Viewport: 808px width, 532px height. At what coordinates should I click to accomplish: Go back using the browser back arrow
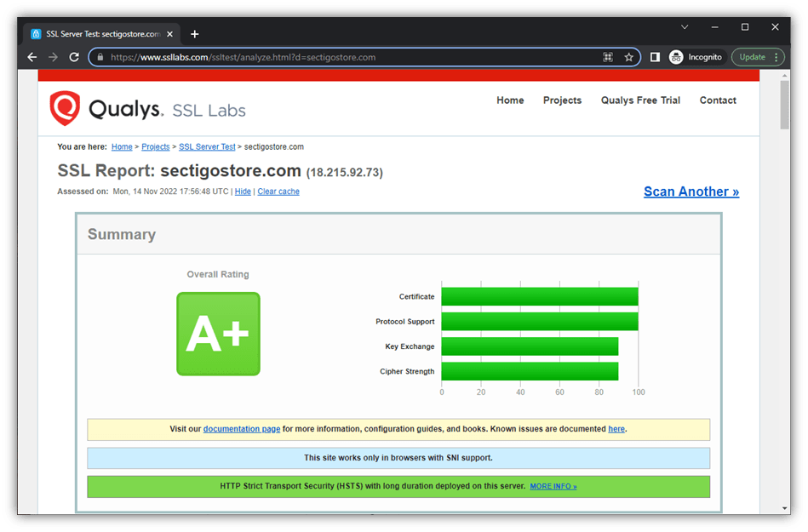(32, 57)
